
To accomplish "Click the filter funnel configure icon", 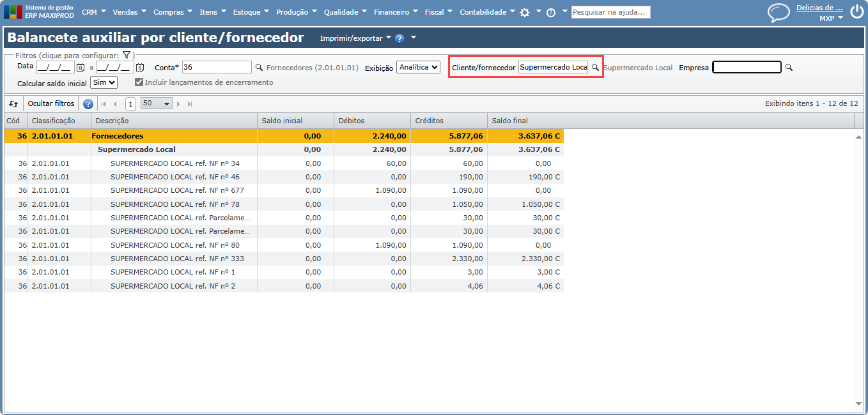I will click(x=127, y=56).
